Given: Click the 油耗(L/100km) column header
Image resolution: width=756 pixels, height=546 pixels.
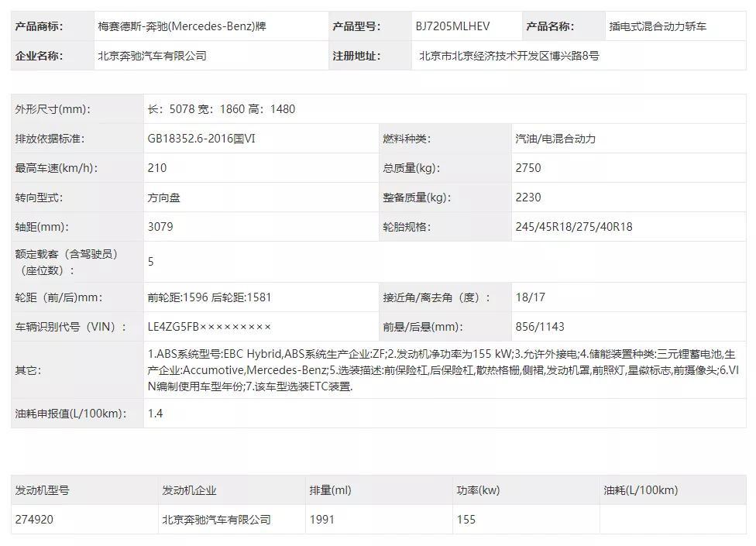Looking at the screenshot, I should coord(641,490).
